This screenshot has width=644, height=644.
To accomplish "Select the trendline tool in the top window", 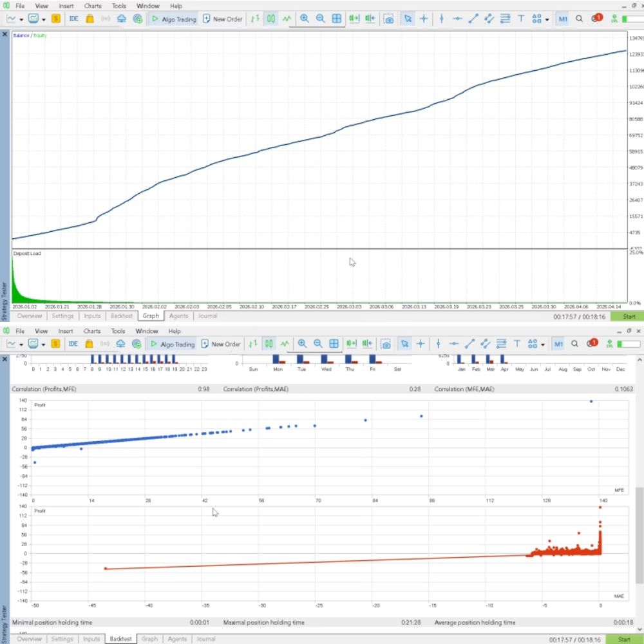I will (473, 19).
